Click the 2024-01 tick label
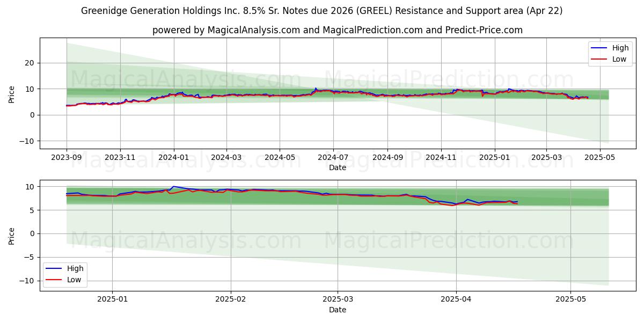This screenshot has width=644, height=322. point(174,158)
